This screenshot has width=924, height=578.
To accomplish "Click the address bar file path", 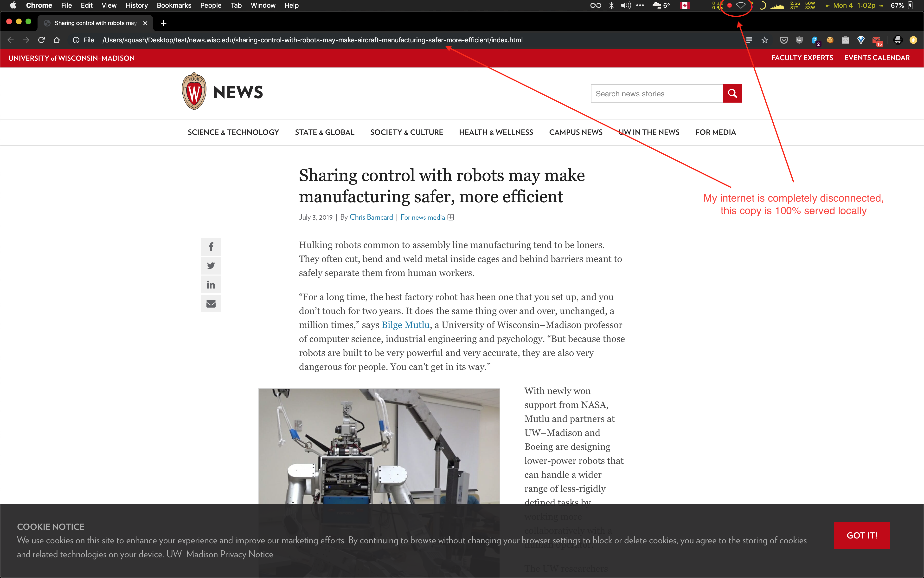I will tap(312, 40).
